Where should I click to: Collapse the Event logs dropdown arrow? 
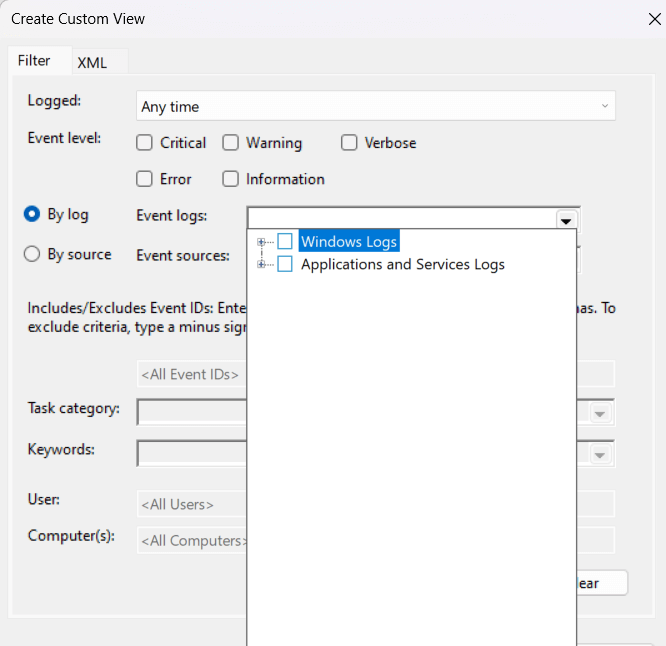pyautogui.click(x=566, y=220)
